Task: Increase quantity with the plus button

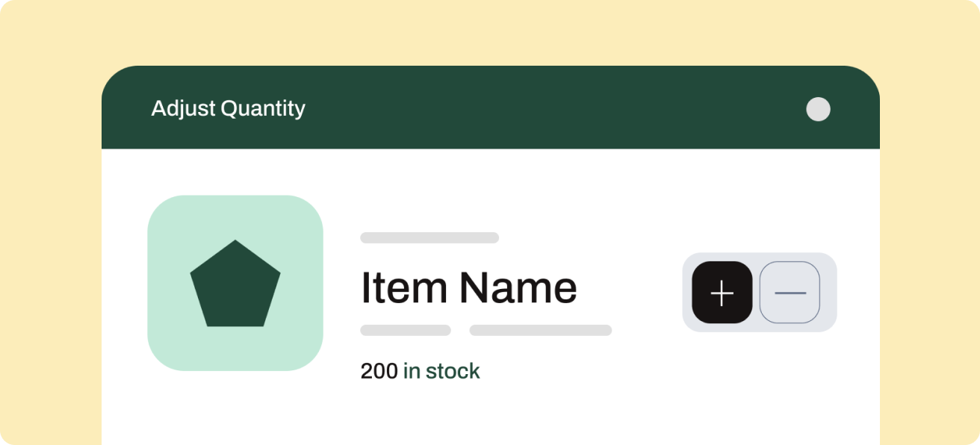Action: (x=722, y=293)
